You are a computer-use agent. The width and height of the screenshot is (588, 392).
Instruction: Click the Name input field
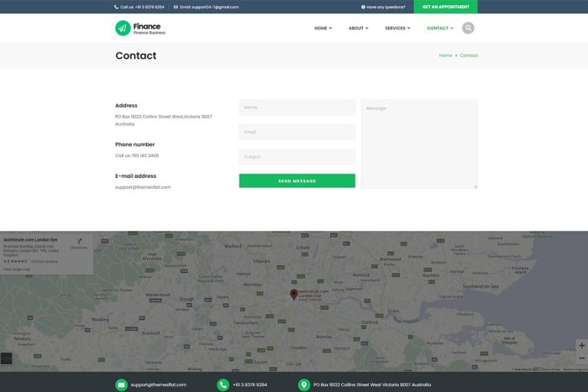pos(297,107)
